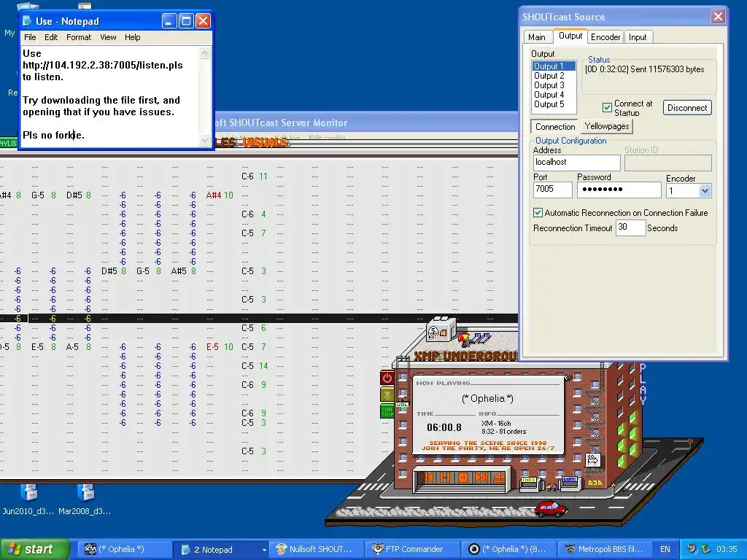Click the VOL volume control on XMPlay building

point(403,404)
